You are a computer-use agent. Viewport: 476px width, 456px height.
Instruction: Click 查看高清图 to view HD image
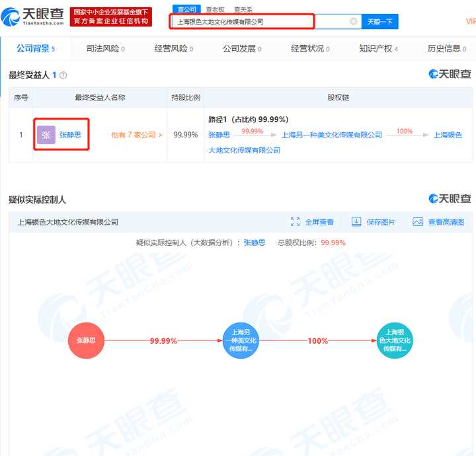[446, 222]
